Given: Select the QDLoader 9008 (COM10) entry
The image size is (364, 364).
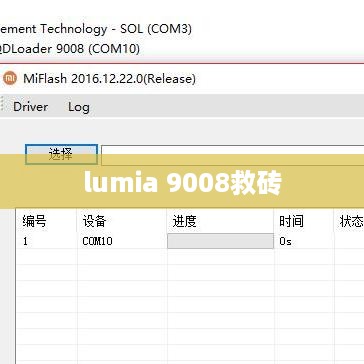Looking at the screenshot, I should point(70,49).
